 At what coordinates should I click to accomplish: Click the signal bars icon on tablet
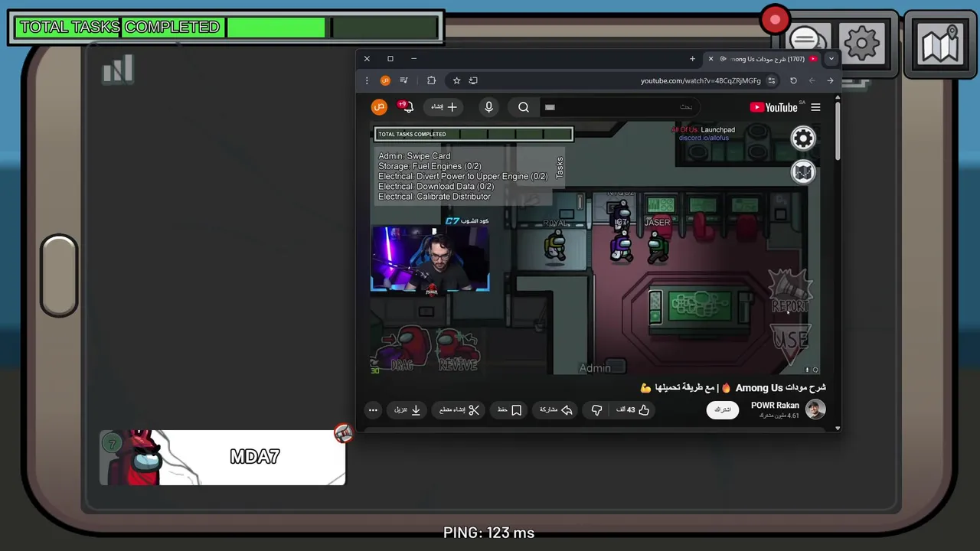(118, 69)
